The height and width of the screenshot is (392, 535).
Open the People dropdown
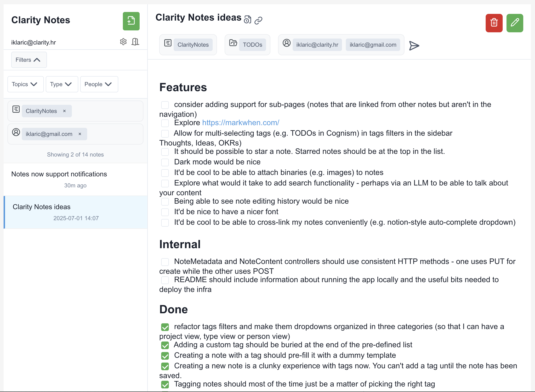99,84
